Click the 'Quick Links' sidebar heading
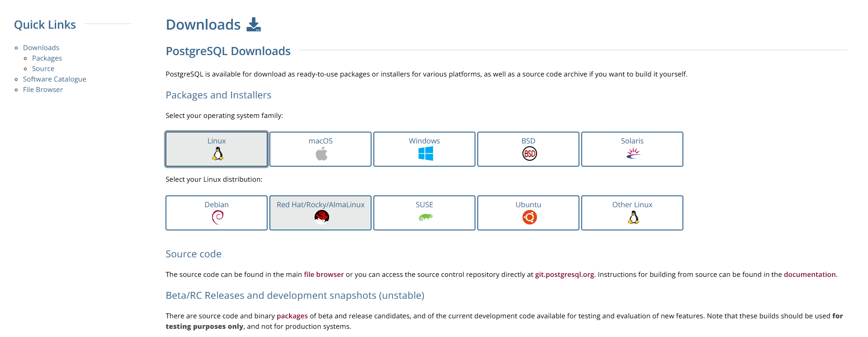The image size is (868, 337). pyautogui.click(x=45, y=25)
